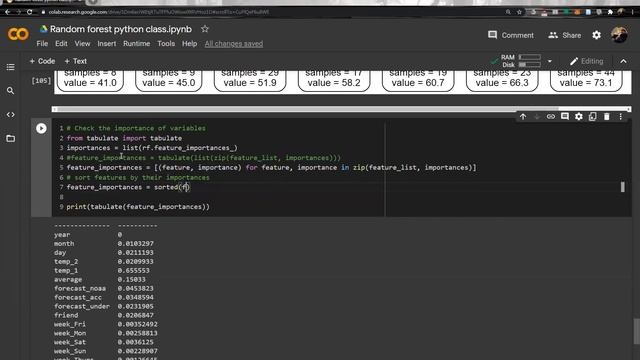This screenshot has width=640, height=360.
Task: Open Editing mode selector
Action: pos(587,61)
